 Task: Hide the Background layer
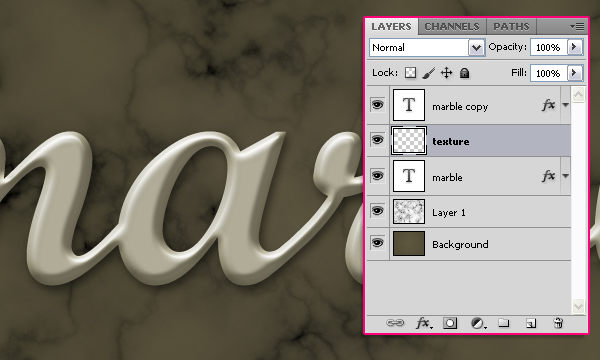(378, 243)
